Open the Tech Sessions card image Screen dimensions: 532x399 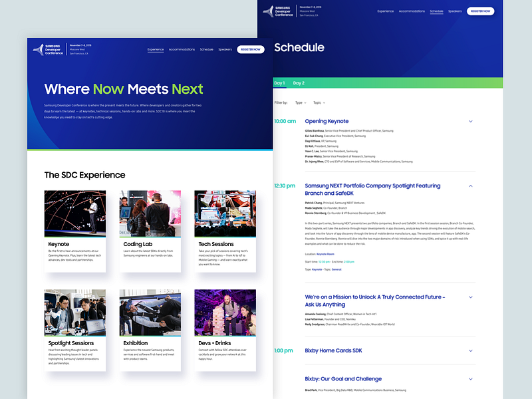pos(225,213)
